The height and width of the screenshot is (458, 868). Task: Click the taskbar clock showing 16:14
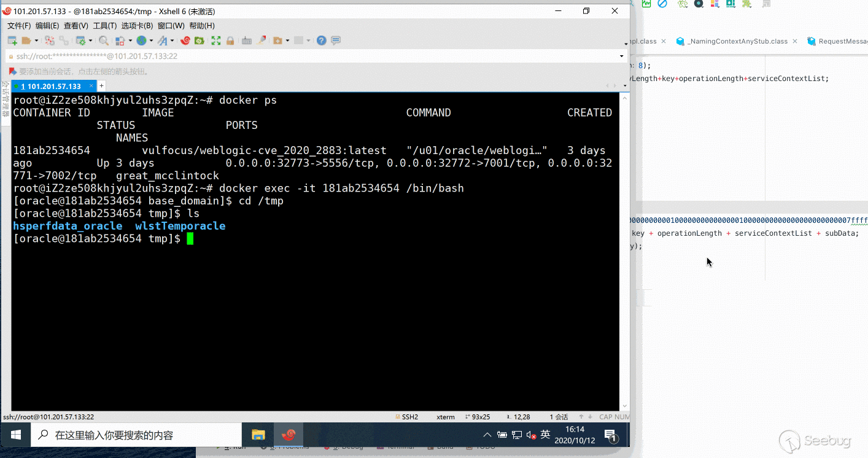(575, 435)
